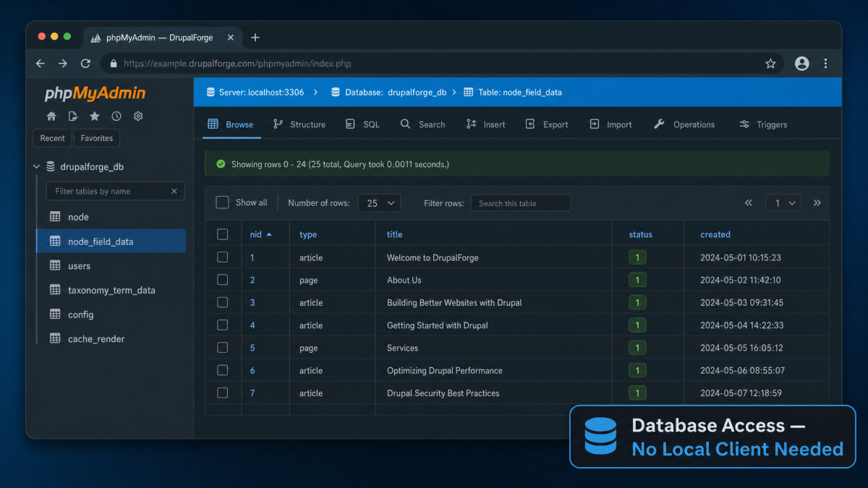This screenshot has height=488, width=868.
Task: Collapse the drupalforge_db tree node
Action: coord(37,167)
